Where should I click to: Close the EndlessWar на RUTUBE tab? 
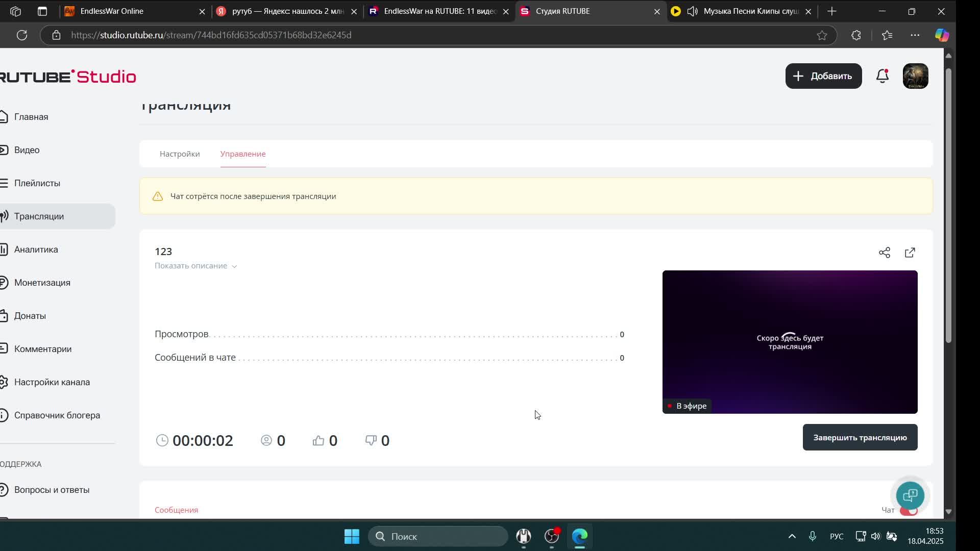pyautogui.click(x=506, y=11)
